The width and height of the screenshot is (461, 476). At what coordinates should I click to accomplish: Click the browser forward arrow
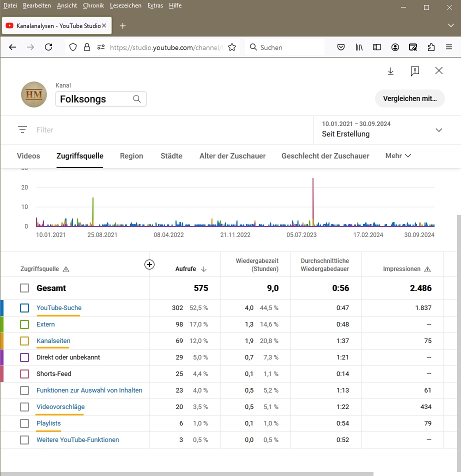pos(30,47)
